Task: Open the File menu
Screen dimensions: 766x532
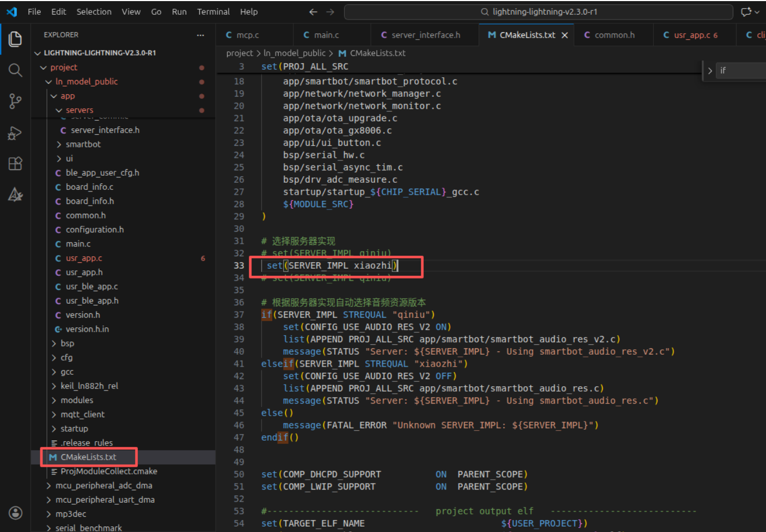Action: 34,11
